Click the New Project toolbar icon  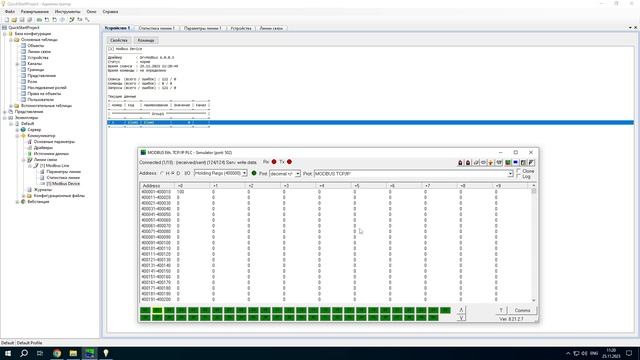[x=7, y=20]
